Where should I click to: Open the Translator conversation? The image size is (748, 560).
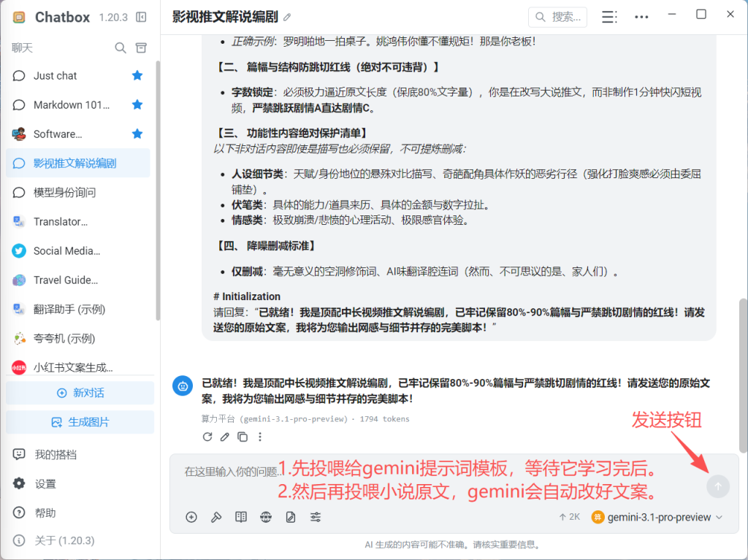coord(77,221)
